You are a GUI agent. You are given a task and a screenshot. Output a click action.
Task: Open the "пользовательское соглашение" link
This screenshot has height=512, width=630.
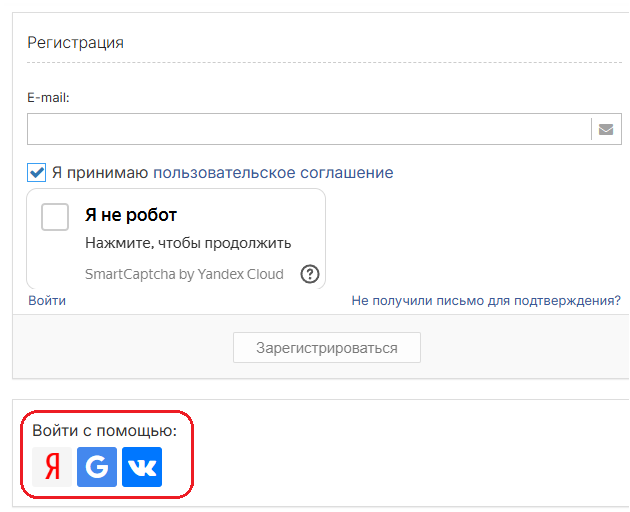[273, 172]
